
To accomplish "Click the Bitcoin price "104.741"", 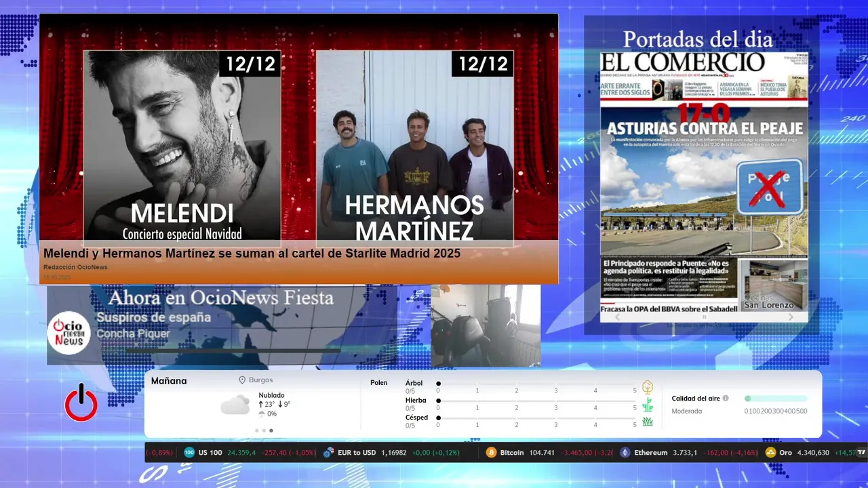I will [x=540, y=452].
